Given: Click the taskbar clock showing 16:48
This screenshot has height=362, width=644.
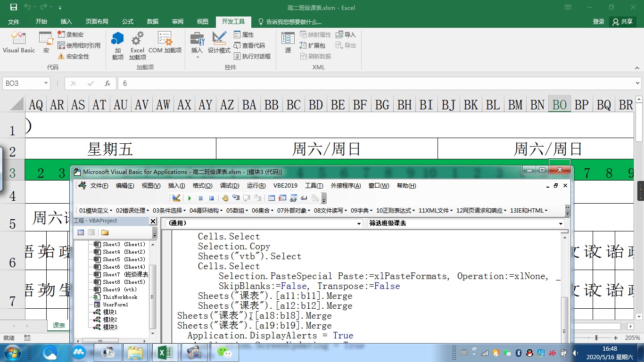Looking at the screenshot, I should coord(610,353).
